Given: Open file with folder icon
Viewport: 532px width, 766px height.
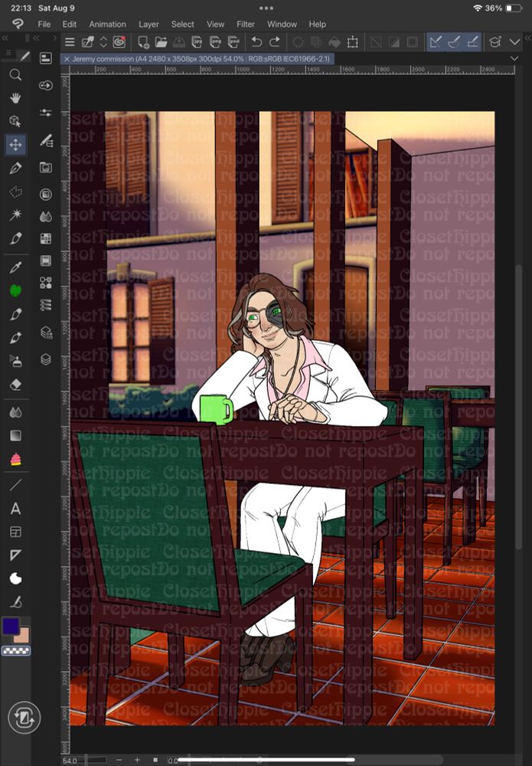Looking at the screenshot, I should (161, 42).
